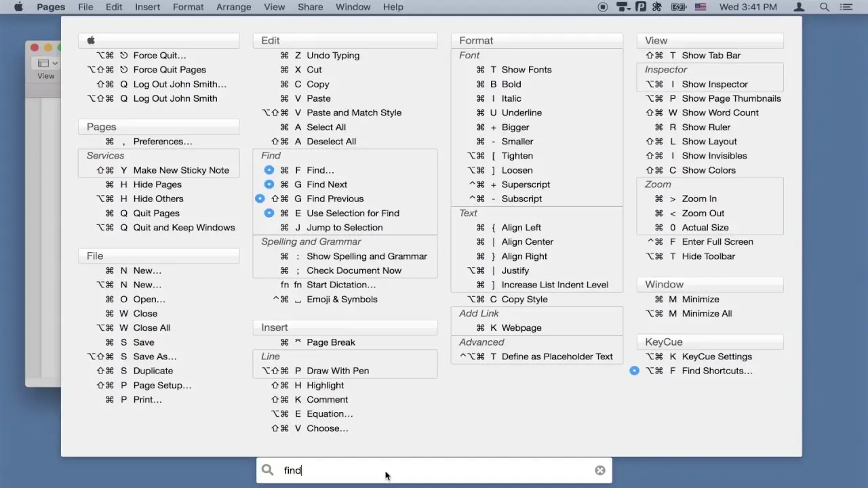Open the Help menu
Screen dimensions: 868x488
point(393,7)
